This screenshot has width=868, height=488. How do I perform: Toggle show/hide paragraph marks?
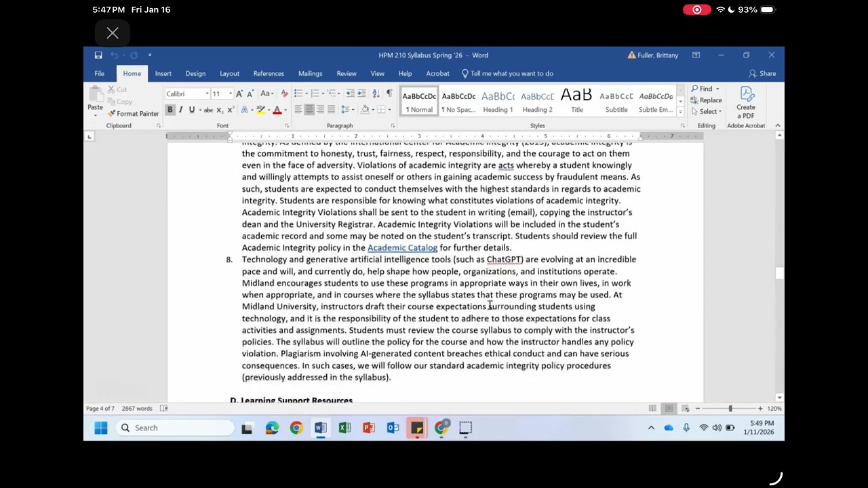pyautogui.click(x=389, y=94)
